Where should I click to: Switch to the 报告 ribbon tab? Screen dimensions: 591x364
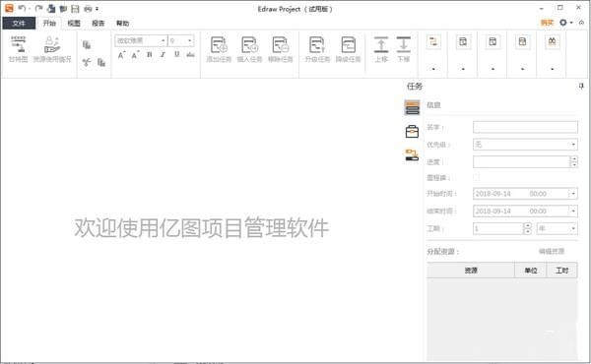click(98, 23)
